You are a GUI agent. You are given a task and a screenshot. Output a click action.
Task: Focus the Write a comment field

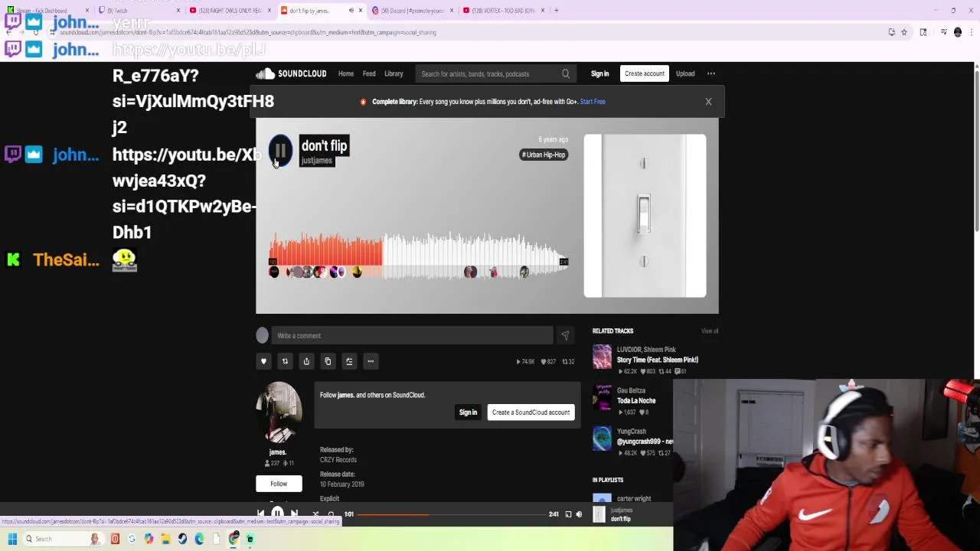tap(413, 335)
